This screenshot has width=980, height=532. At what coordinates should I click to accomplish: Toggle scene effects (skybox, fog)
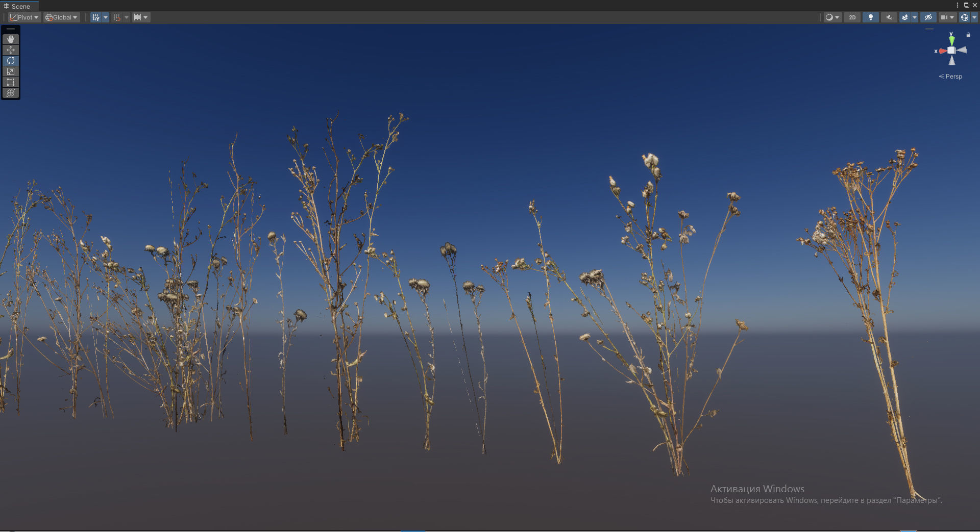905,17
